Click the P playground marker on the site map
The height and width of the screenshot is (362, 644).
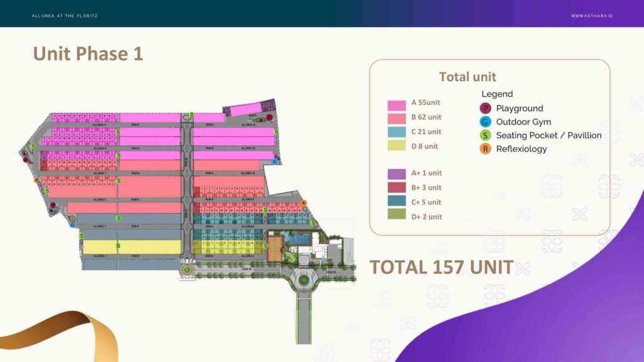coord(269,117)
